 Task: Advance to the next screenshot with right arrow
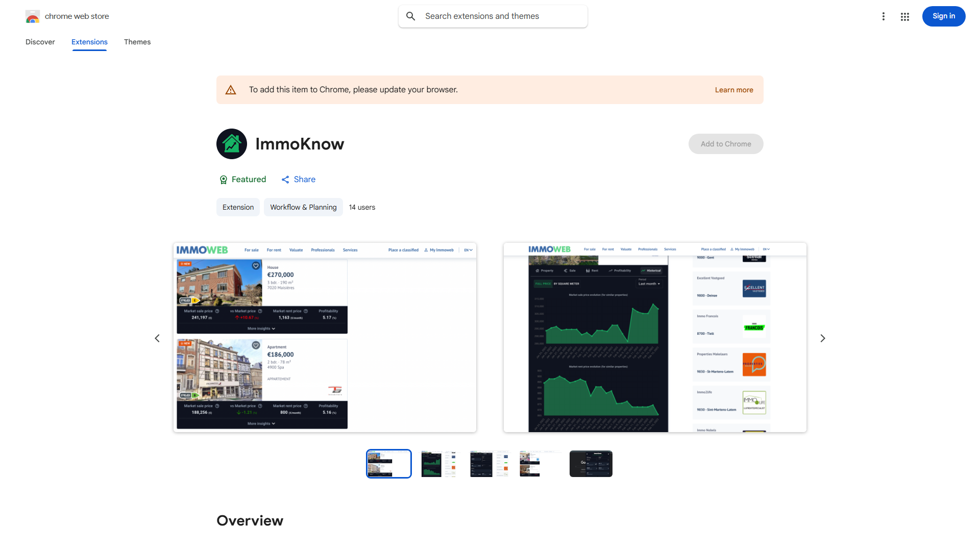[x=822, y=338]
